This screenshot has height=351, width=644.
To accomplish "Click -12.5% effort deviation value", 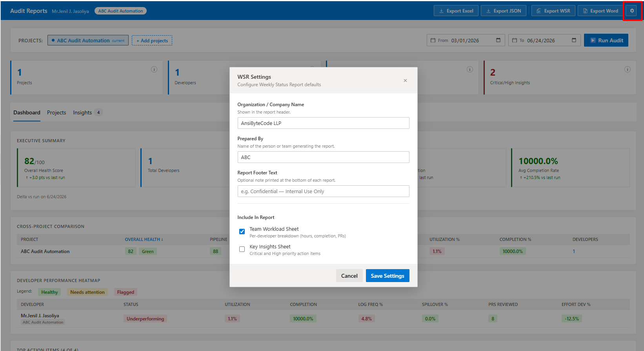I will (572, 319).
